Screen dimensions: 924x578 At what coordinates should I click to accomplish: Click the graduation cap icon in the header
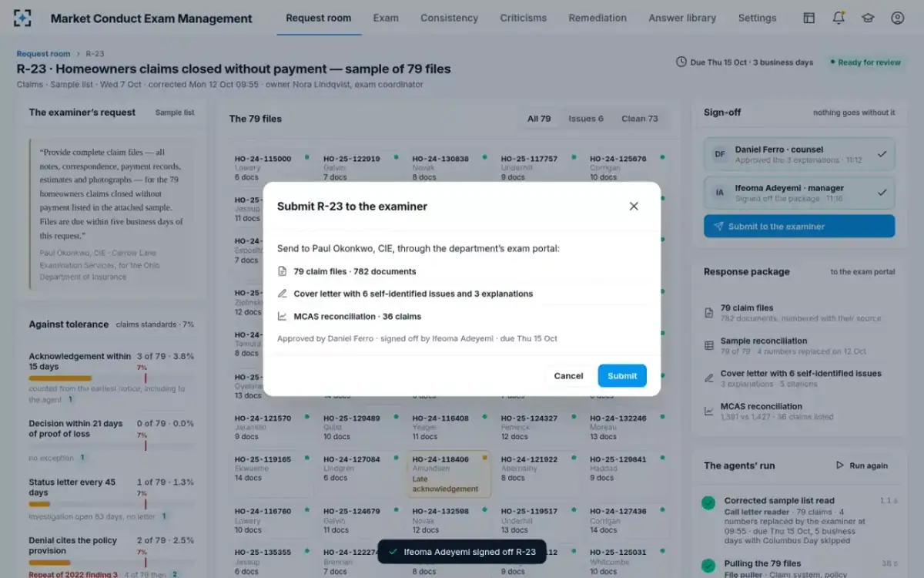point(868,18)
